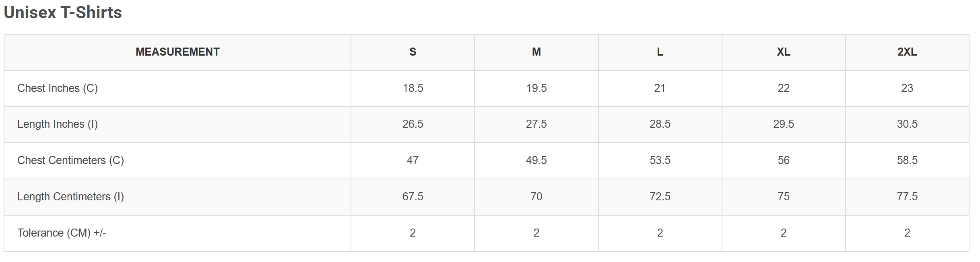Select the MEASUREMENT column header
Screen dimensions: 980x262
pyautogui.click(x=177, y=52)
